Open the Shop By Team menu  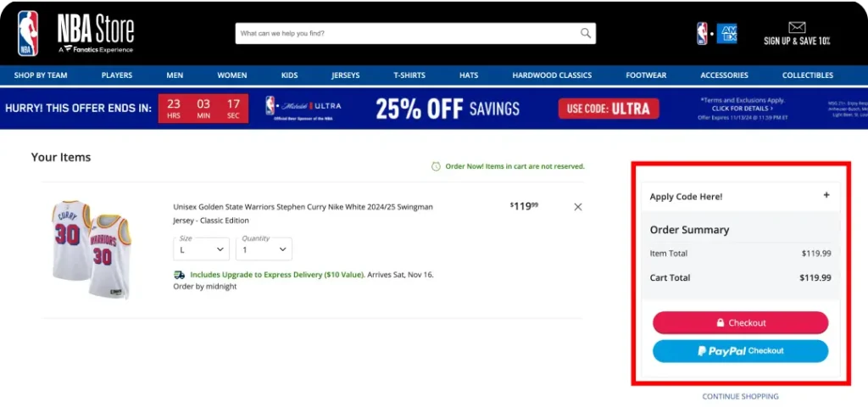tap(41, 75)
